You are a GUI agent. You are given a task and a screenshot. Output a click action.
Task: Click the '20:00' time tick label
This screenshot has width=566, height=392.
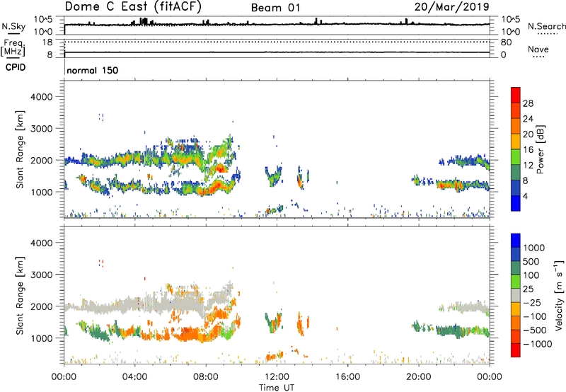(x=418, y=377)
